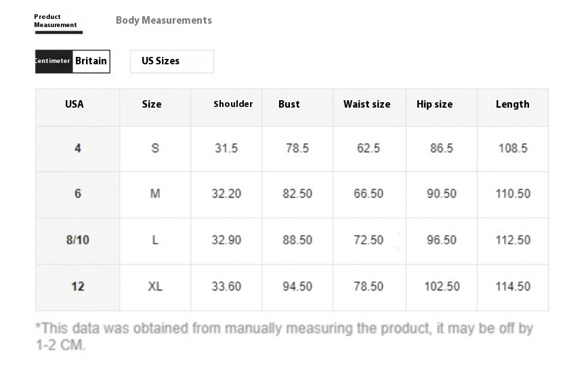Click the USA size 12 cell
This screenshot has height=369, width=588.
coord(78,286)
